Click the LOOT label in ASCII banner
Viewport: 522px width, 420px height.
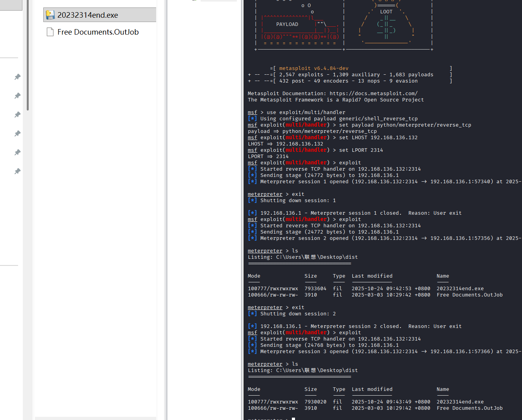coord(386,12)
